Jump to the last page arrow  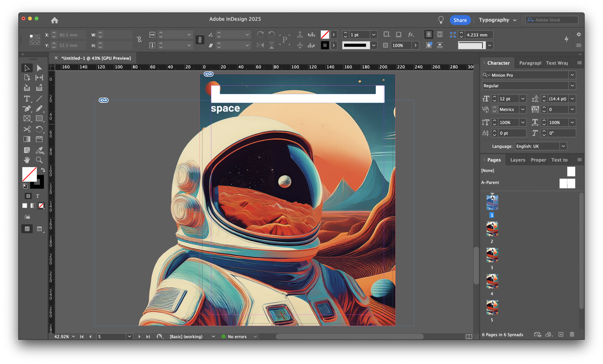(148, 337)
